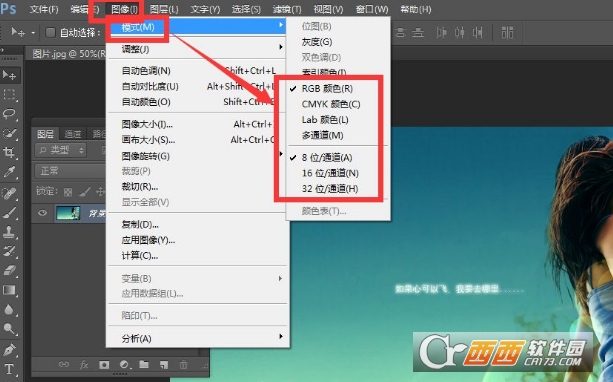Toggle lock image pixels brush icon

(x=85, y=192)
